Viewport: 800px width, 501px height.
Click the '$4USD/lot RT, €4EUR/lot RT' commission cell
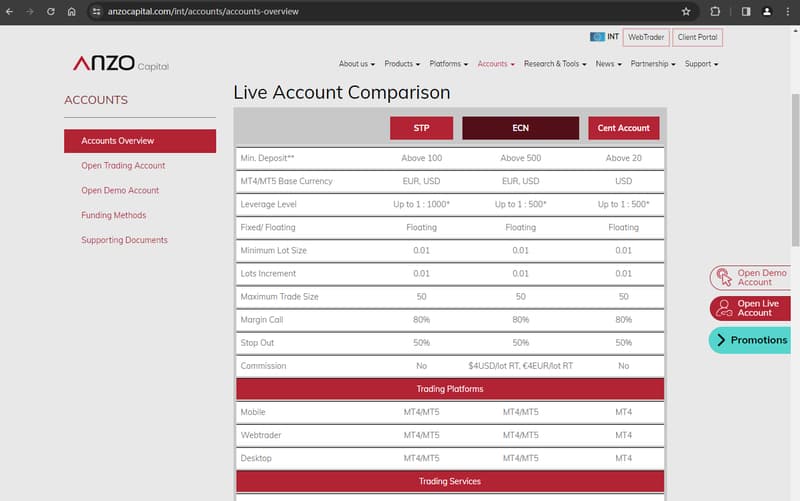520,366
